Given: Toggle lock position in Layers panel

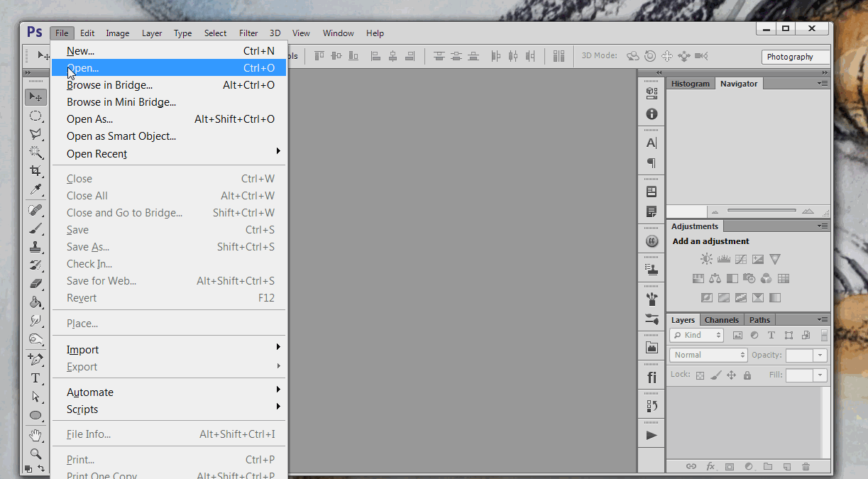Looking at the screenshot, I should 731,375.
